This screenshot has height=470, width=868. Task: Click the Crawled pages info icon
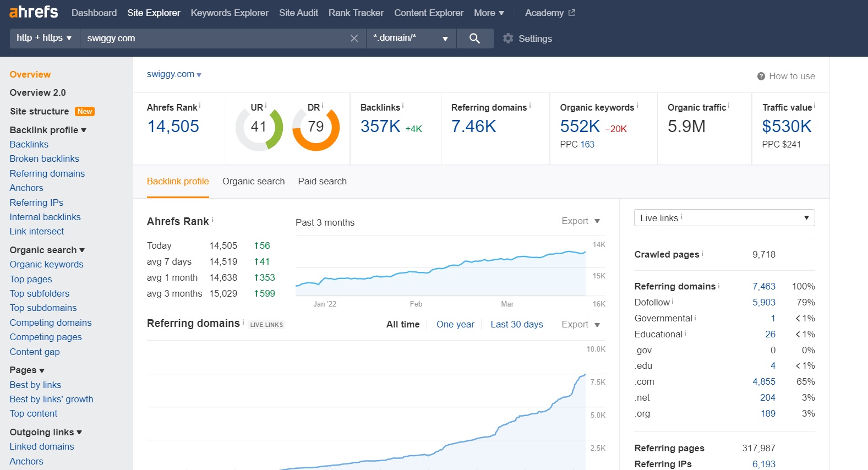[702, 253]
